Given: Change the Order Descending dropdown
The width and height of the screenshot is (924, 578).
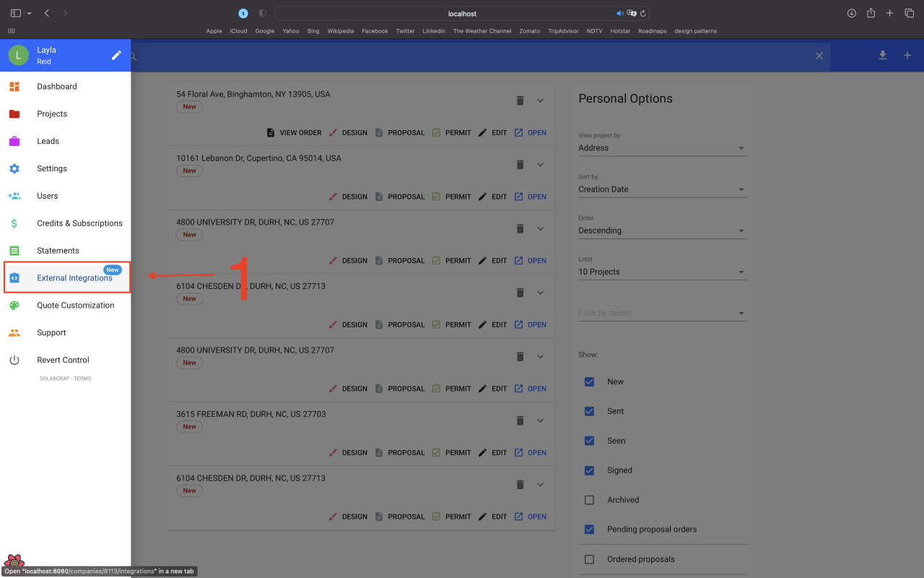Looking at the screenshot, I should 662,230.
